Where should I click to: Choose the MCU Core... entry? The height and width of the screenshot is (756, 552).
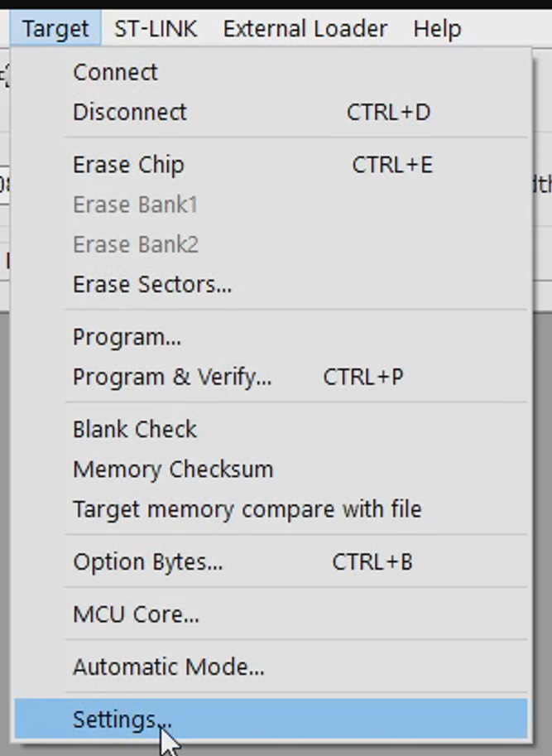click(x=136, y=615)
